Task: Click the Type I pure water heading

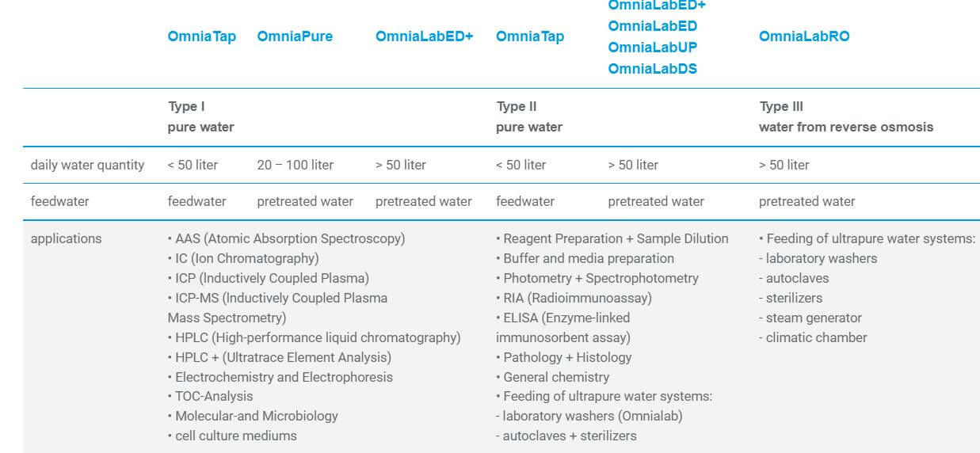Action: point(200,116)
